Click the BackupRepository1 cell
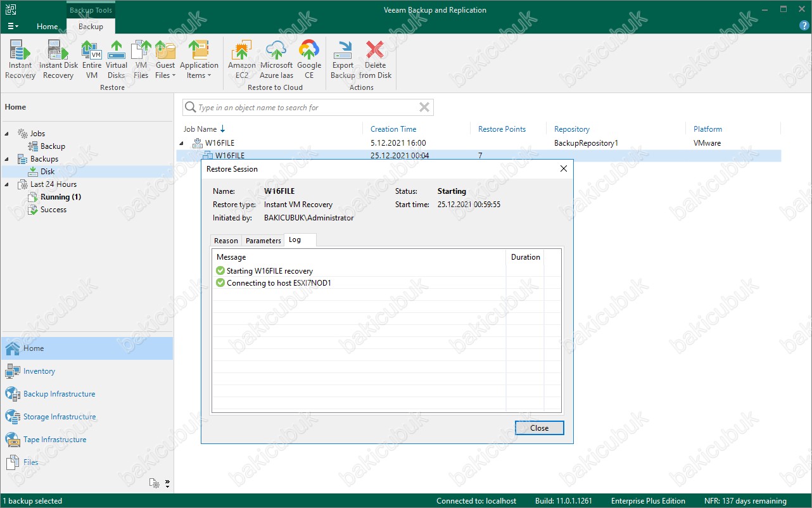Viewport: 812px width, 508px height. 586,143
